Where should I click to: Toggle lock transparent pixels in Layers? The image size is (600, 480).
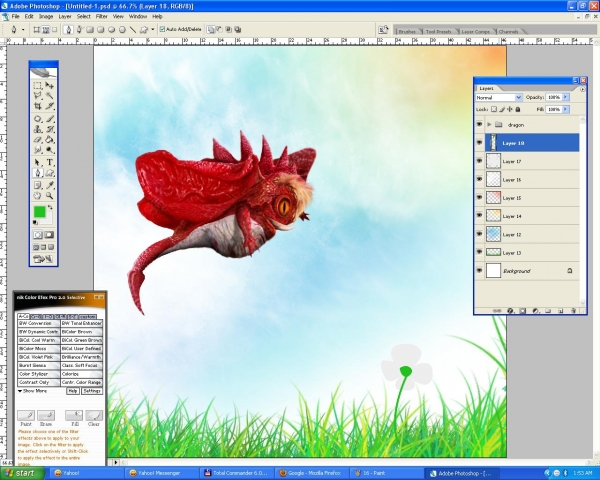pos(494,109)
